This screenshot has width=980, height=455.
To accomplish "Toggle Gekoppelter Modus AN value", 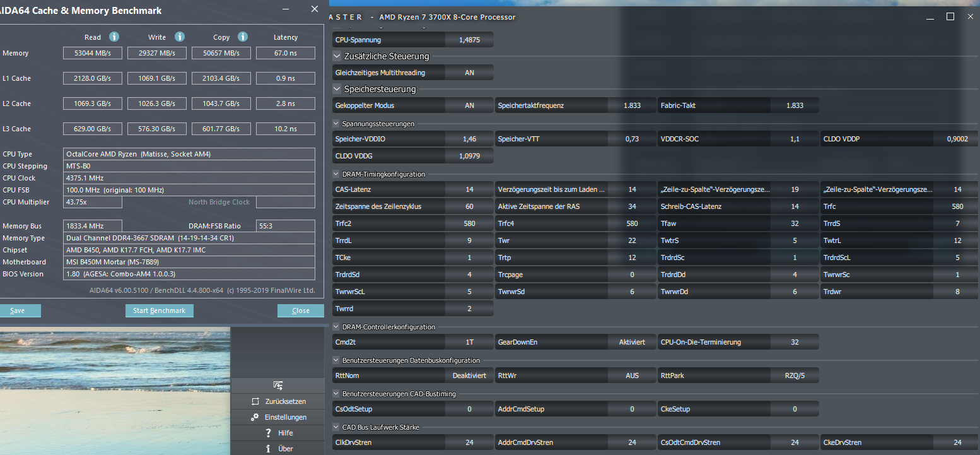I will click(469, 105).
